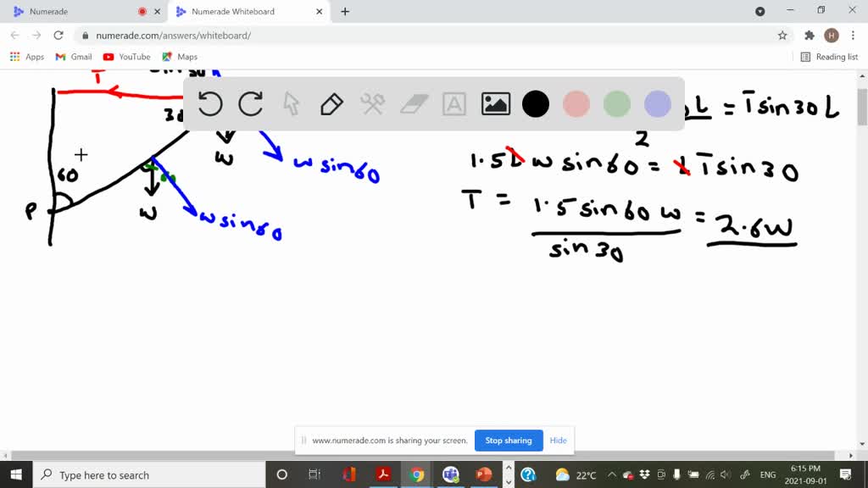Launch Microsoft Teams from the taskbar
The image size is (868, 488).
pyautogui.click(x=450, y=474)
